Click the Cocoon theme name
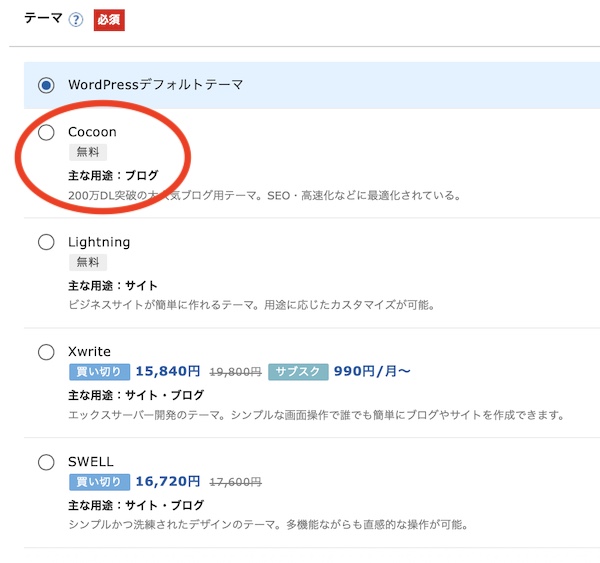Screen dimensions: 600x563 tap(92, 132)
